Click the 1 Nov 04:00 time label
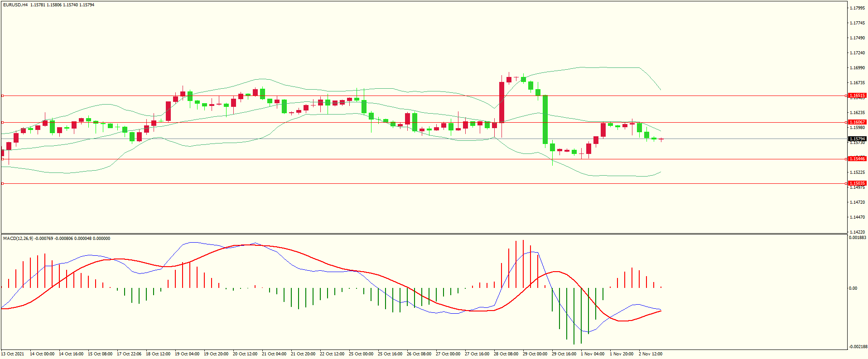The height and width of the screenshot is (359, 868). (593, 354)
